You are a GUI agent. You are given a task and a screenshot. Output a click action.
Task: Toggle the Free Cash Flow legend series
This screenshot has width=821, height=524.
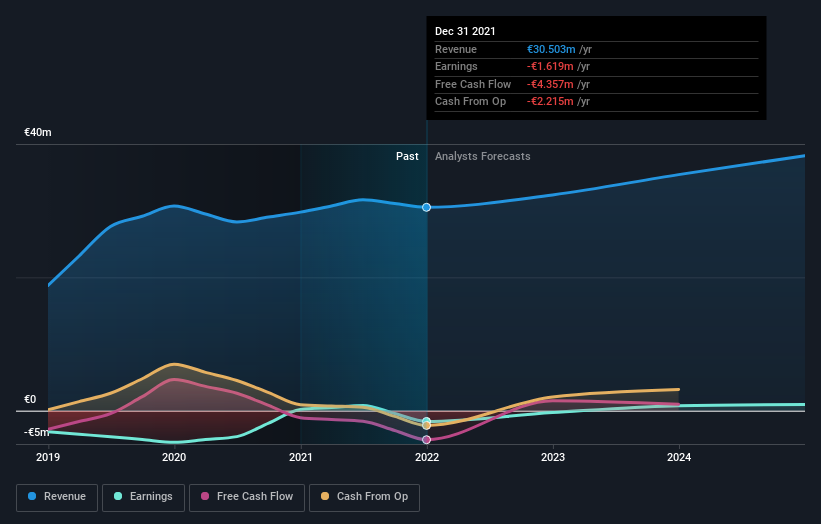pyautogui.click(x=247, y=497)
